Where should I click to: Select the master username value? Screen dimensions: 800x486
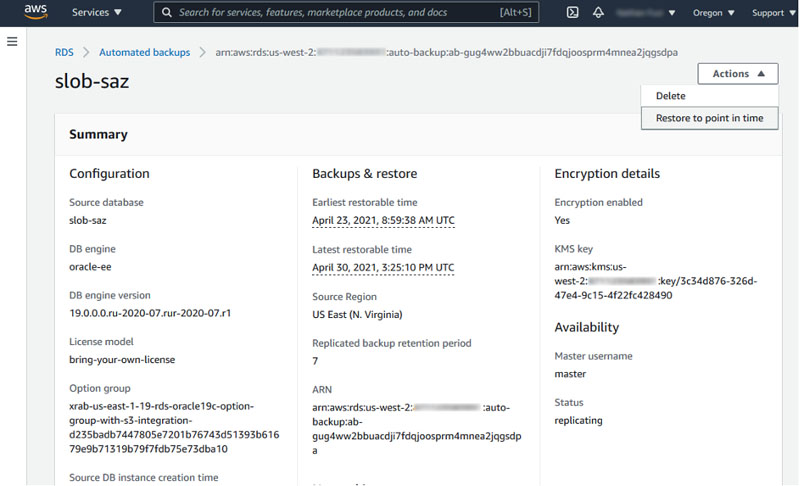point(570,374)
